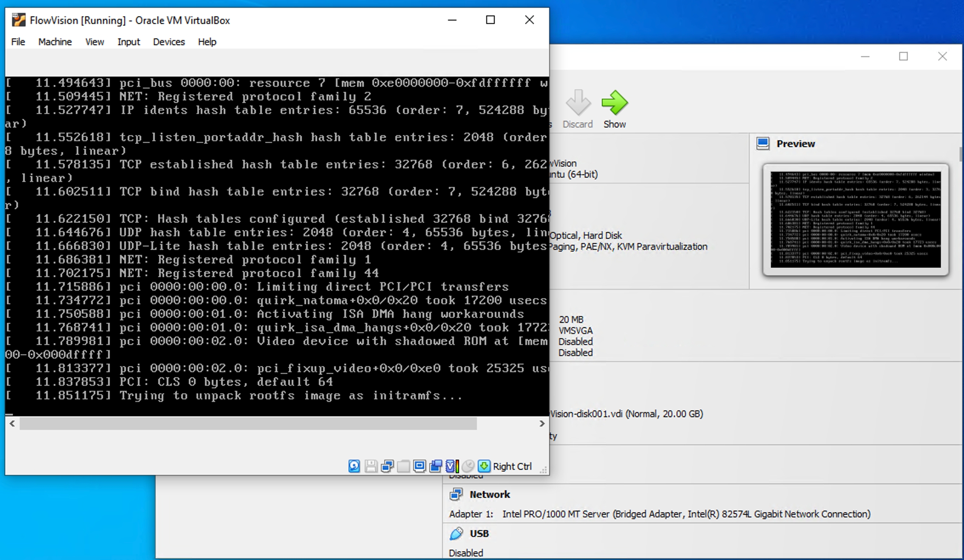Click the Network section header

point(489,494)
